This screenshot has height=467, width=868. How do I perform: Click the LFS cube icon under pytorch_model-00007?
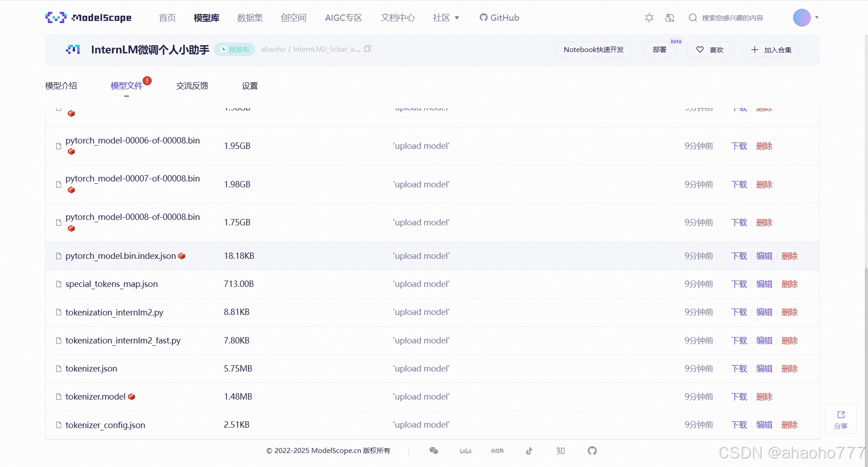pyautogui.click(x=71, y=190)
